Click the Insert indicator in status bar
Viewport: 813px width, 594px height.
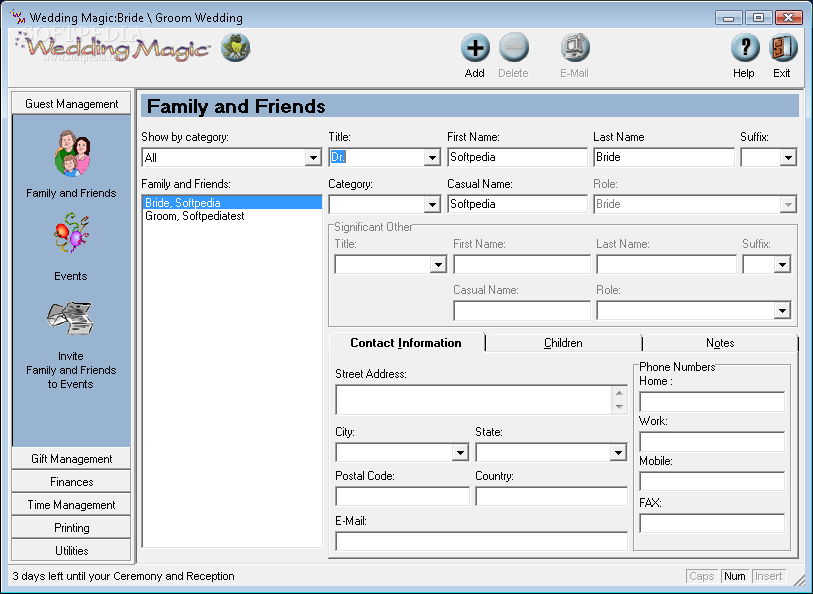[768, 576]
